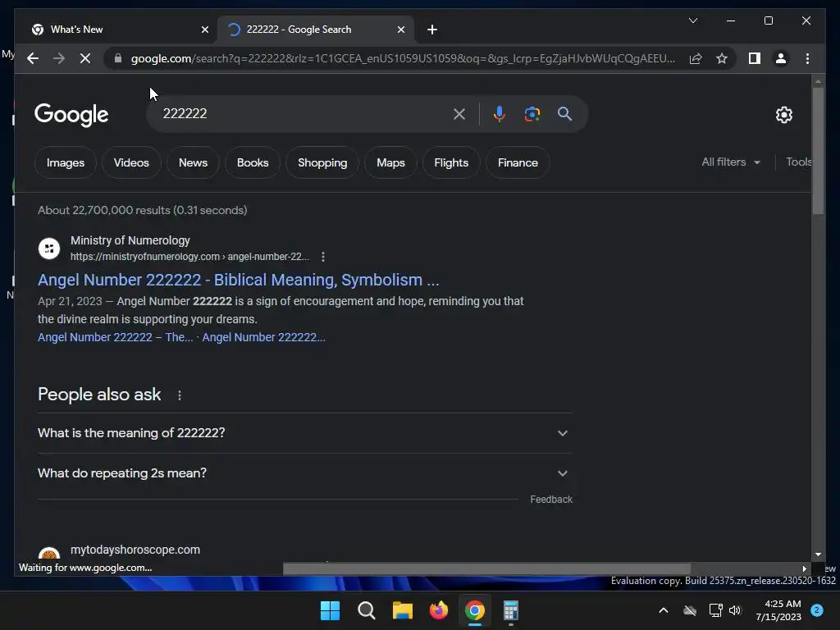
Task: Click the scrollbar down arrow
Action: pos(818,555)
